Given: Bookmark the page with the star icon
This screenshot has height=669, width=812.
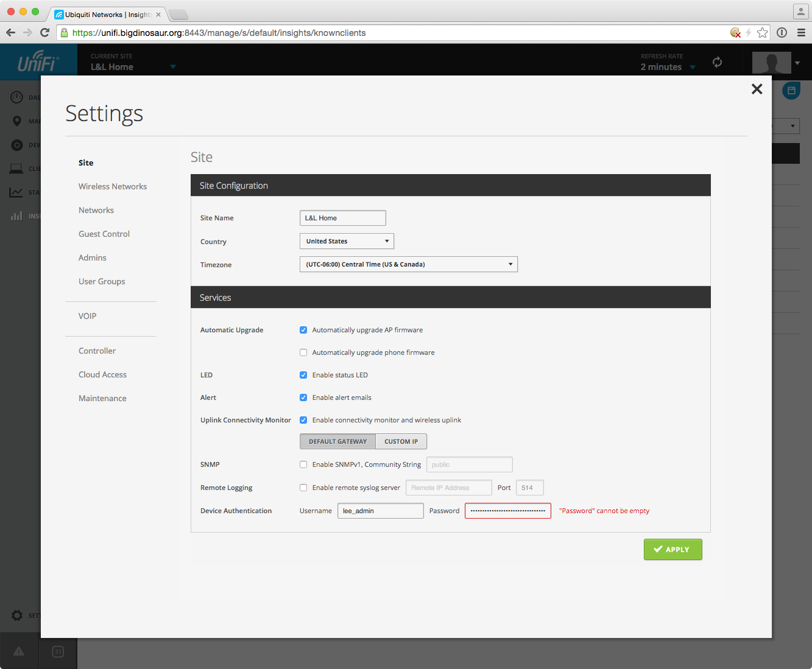Looking at the screenshot, I should (x=762, y=33).
